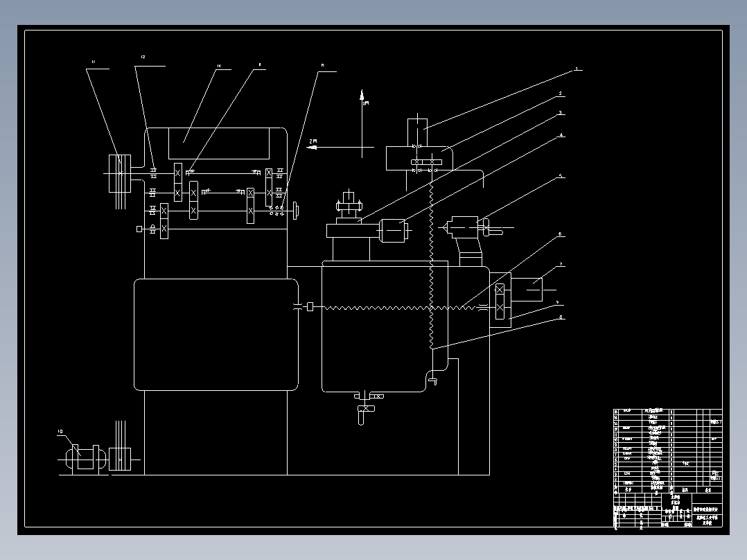The image size is (747, 560).
Task: Click part callout number 6
Action: pos(560,234)
